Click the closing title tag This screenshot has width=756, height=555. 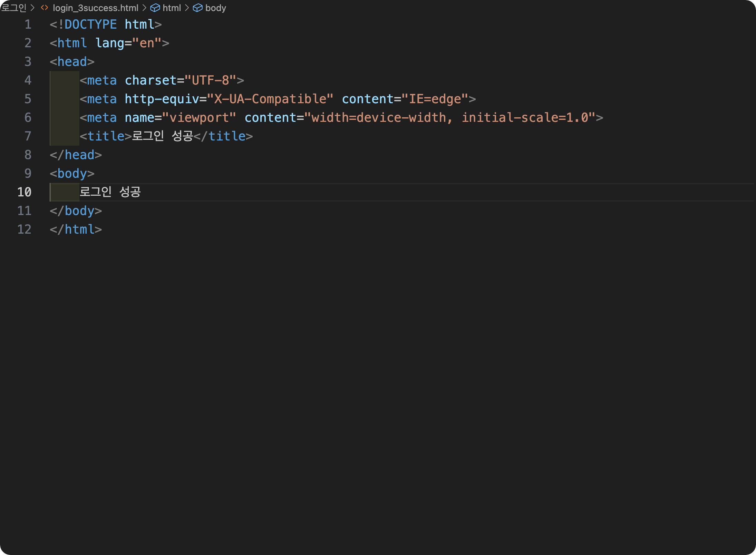click(223, 136)
